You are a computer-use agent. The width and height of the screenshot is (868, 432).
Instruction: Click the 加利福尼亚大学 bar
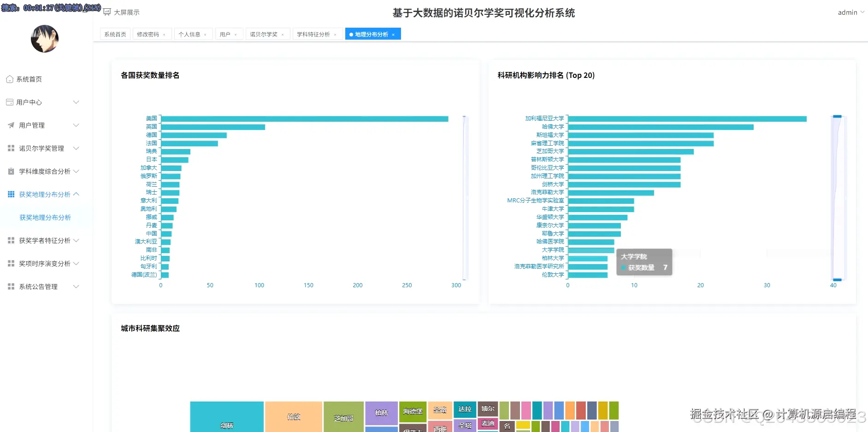(x=687, y=119)
